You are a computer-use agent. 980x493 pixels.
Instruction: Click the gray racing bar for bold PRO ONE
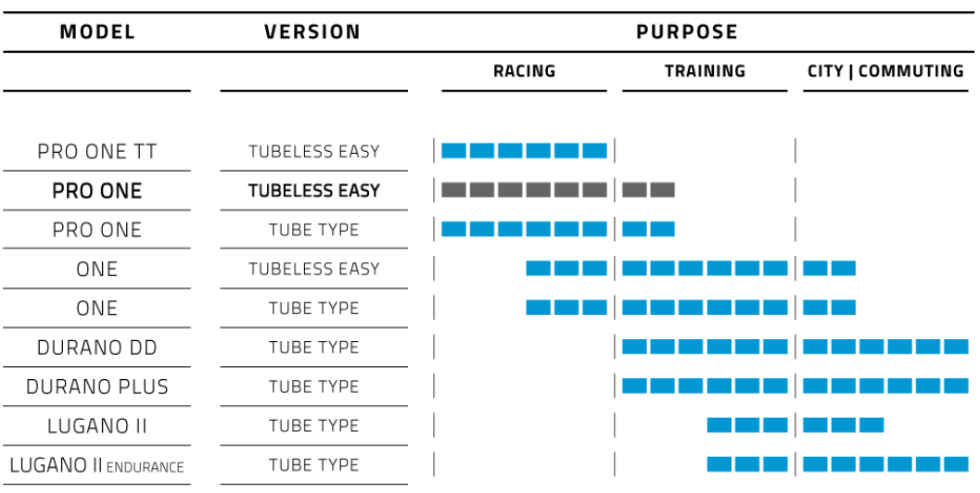click(x=524, y=190)
